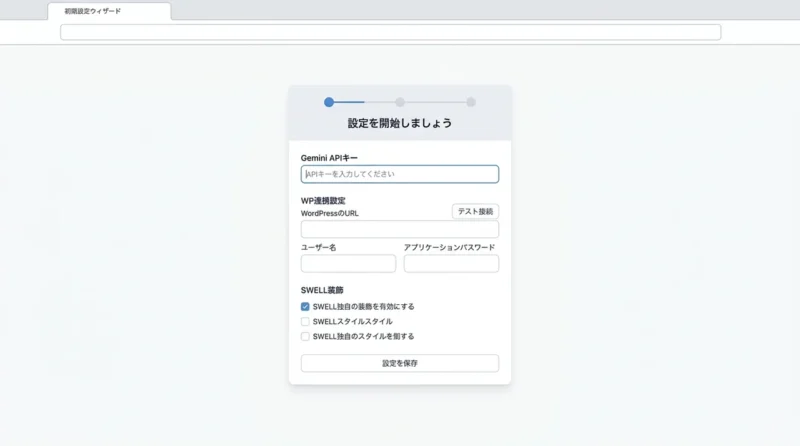Check the SWELLスタイルスタイル checkbox
This screenshot has height=446, width=800.
coord(305,321)
